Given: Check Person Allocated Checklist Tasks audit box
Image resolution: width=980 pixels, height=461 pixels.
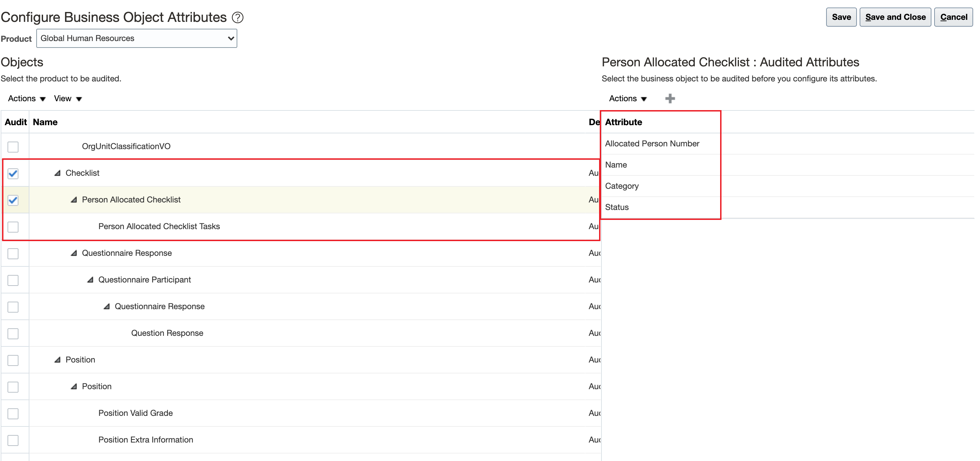Looking at the screenshot, I should 13,227.
